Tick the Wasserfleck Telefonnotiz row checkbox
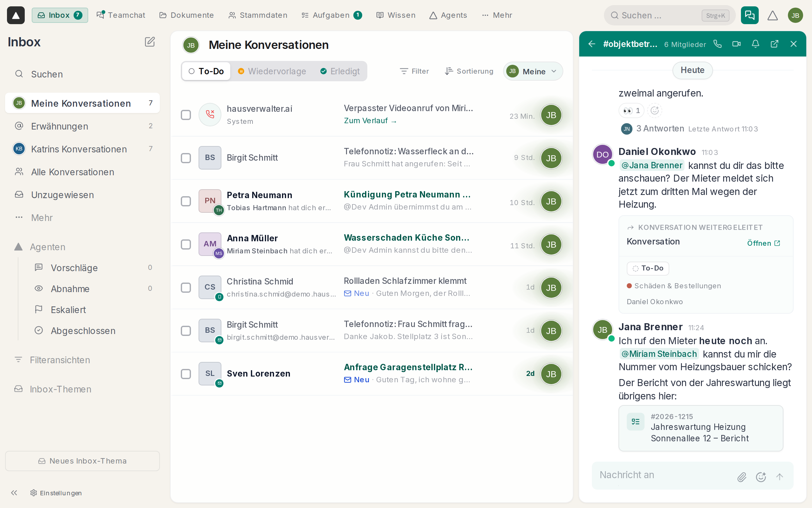Image resolution: width=812 pixels, height=508 pixels. (x=186, y=158)
